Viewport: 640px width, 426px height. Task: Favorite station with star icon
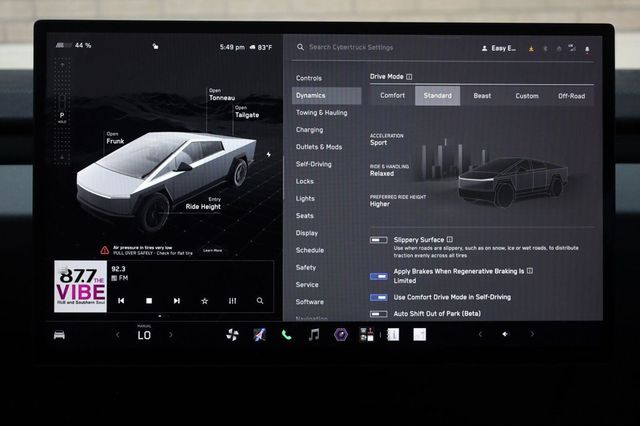pos(204,301)
